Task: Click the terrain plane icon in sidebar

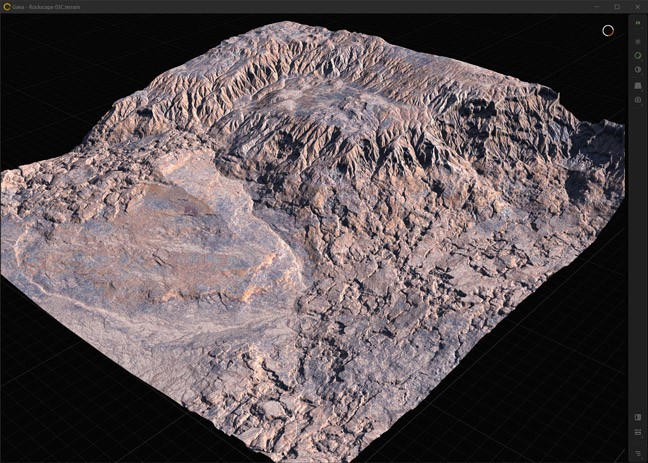Action: (x=638, y=85)
